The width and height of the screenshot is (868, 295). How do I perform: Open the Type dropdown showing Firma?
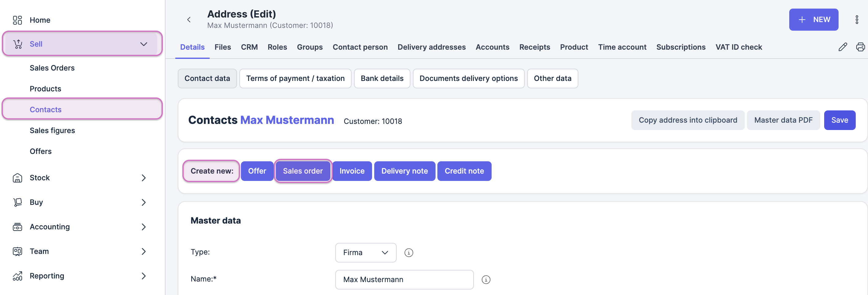pyautogui.click(x=365, y=252)
